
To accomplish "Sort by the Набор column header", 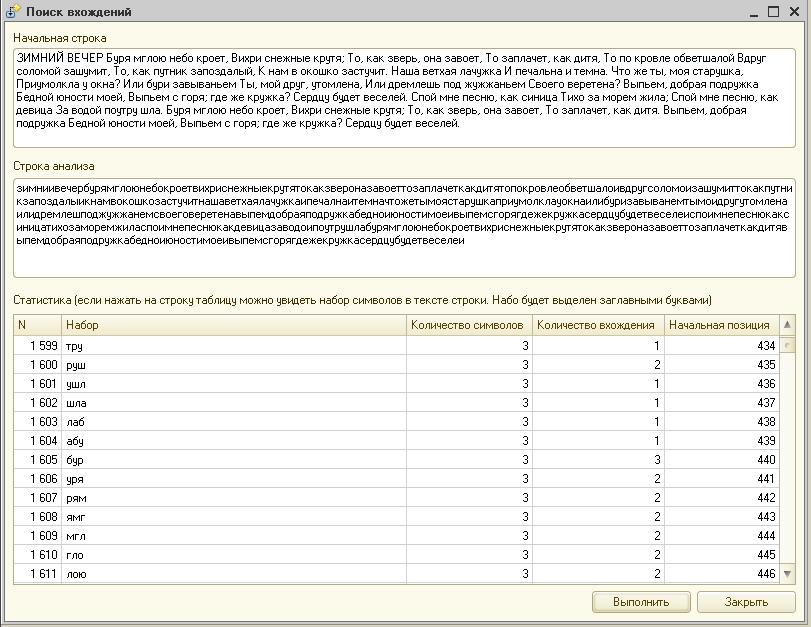I will pos(234,325).
